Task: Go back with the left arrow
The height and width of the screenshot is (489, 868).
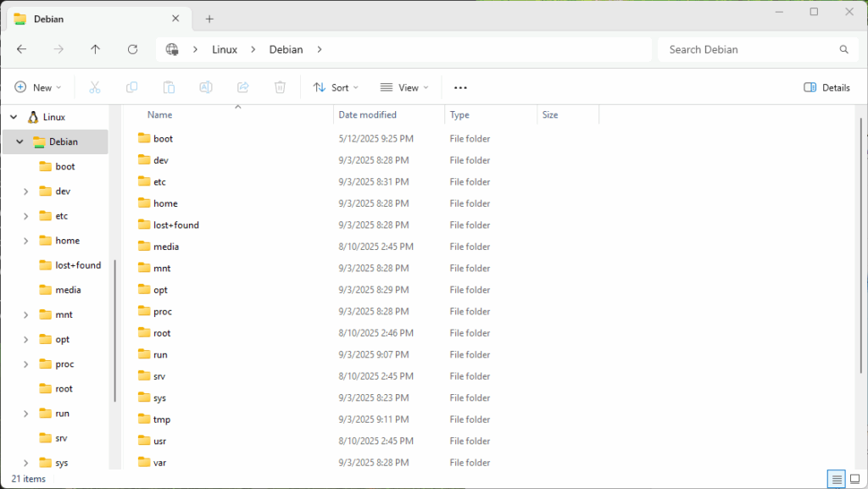Action: [21, 49]
